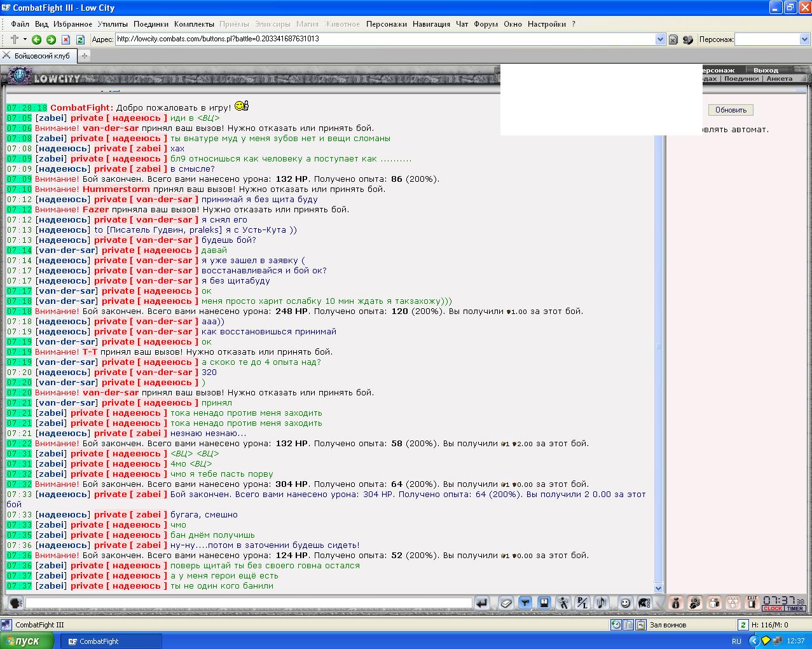Click the van-der-sar name in the 07:06 line
Viewport: 812px width, 649px height.
(111, 128)
